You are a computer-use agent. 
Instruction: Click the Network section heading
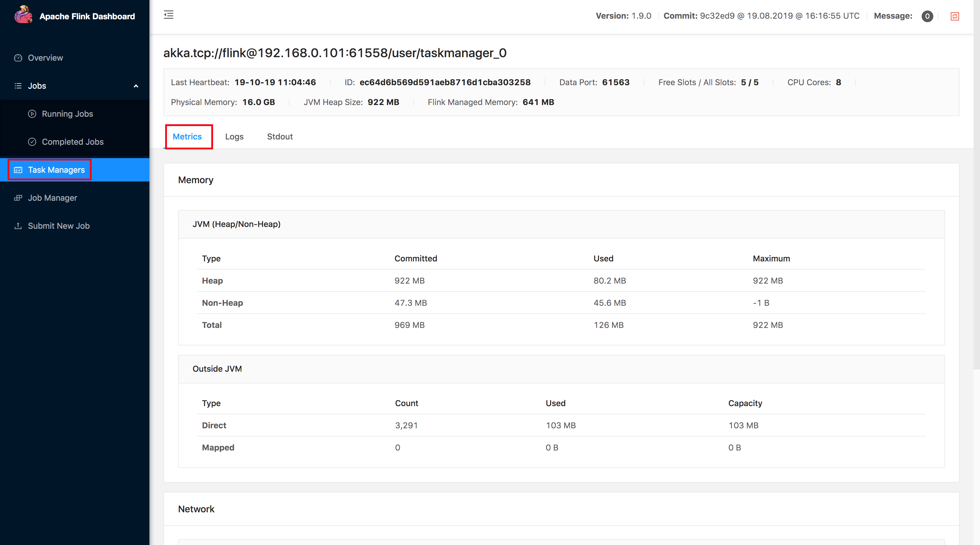pyautogui.click(x=196, y=509)
